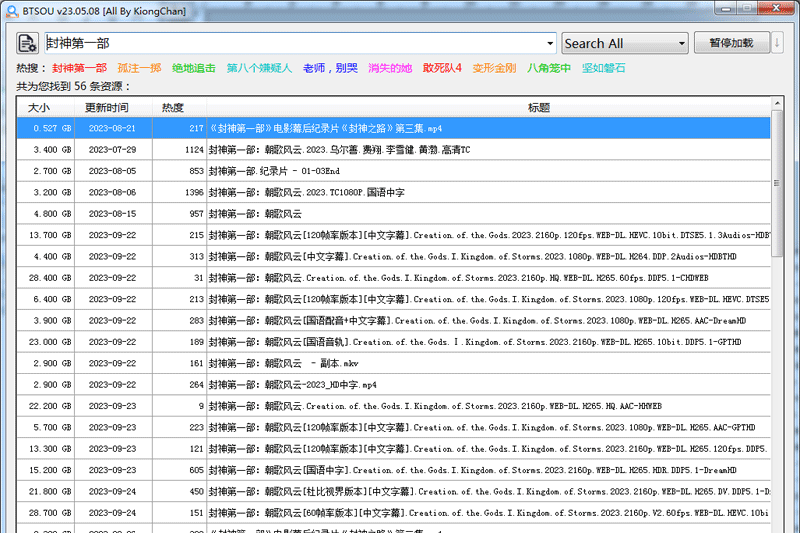Click the date cell 2023-07-29

click(x=113, y=149)
